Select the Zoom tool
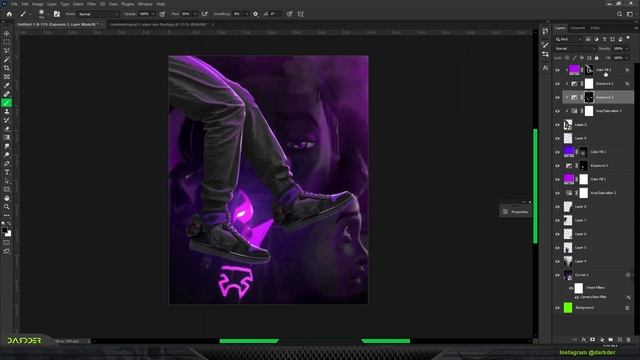 [7, 207]
